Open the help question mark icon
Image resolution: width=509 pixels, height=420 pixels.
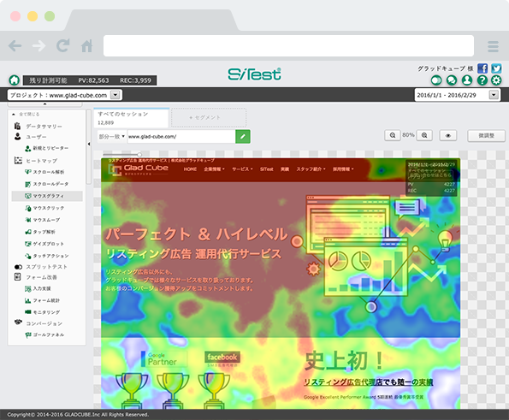tap(482, 80)
